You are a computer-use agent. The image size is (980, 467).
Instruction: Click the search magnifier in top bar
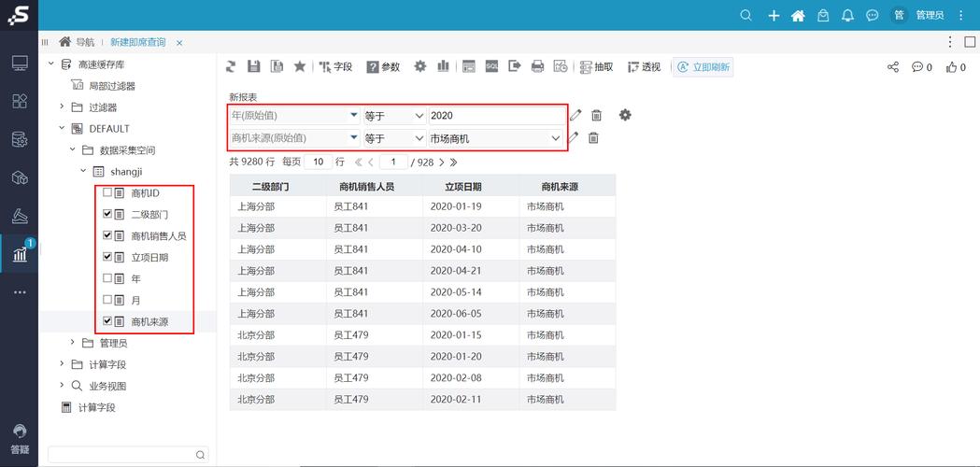(x=746, y=16)
